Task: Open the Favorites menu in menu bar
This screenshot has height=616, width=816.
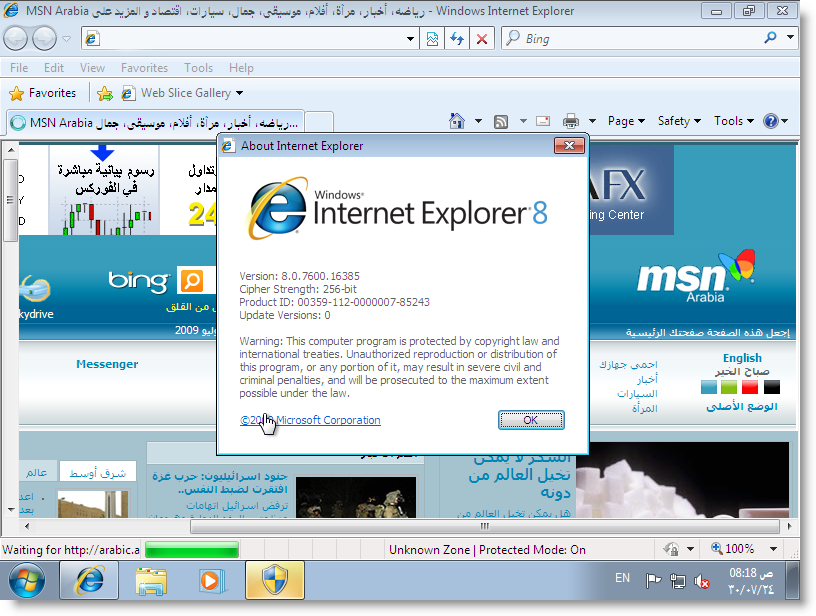Action: 144,68
